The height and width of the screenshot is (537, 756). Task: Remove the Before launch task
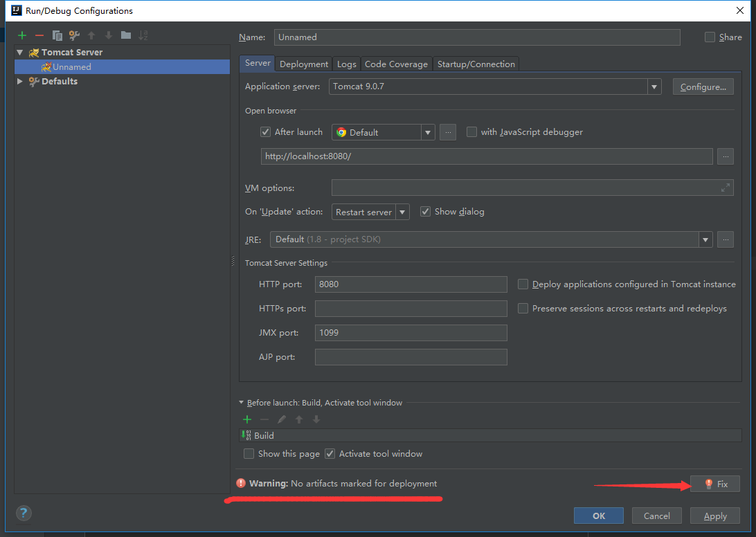click(264, 419)
